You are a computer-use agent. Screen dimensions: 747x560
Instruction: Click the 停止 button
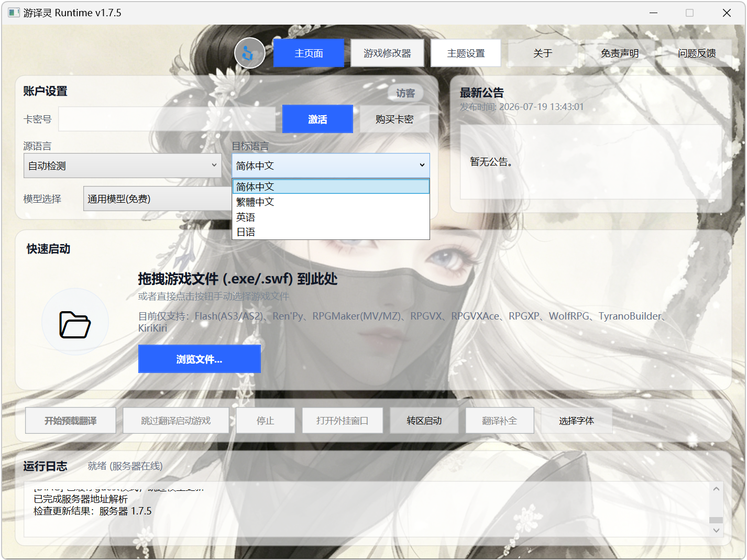pyautogui.click(x=266, y=421)
